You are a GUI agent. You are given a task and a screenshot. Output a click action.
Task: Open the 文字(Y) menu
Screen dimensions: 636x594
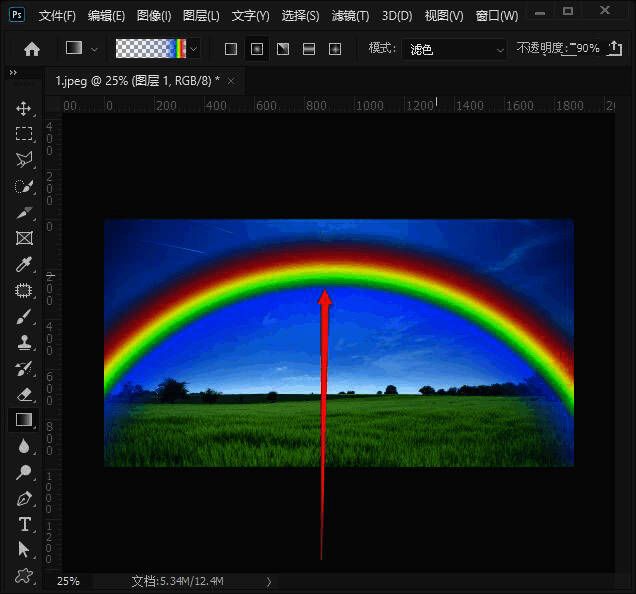tap(251, 16)
